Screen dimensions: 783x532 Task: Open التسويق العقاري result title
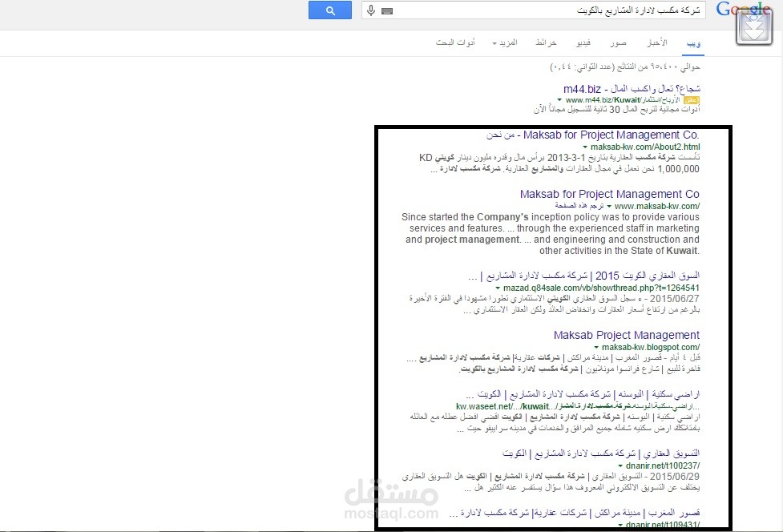pos(601,453)
